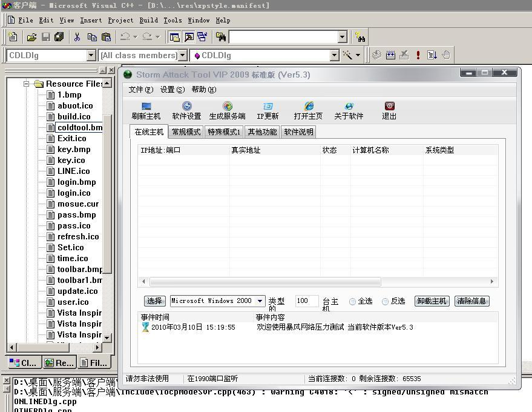The height and width of the screenshot is (412, 532).
Task: Open the Build menu
Action: click(149, 21)
